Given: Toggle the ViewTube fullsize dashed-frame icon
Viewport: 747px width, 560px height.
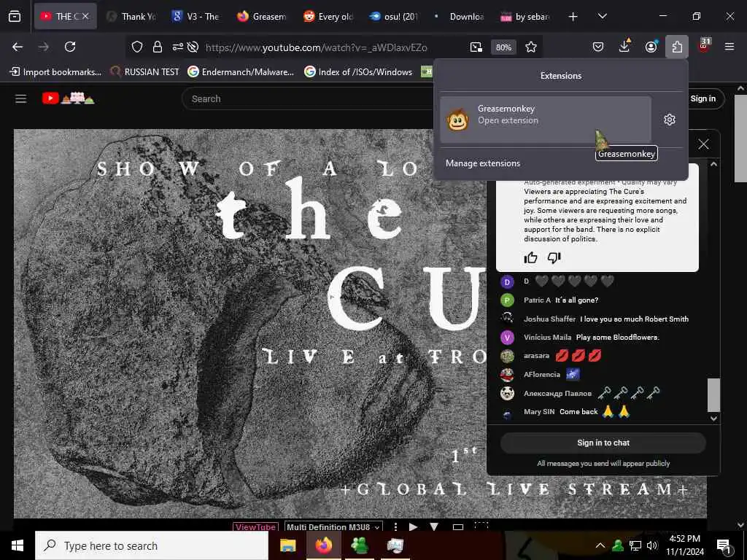Looking at the screenshot, I should click(x=481, y=526).
